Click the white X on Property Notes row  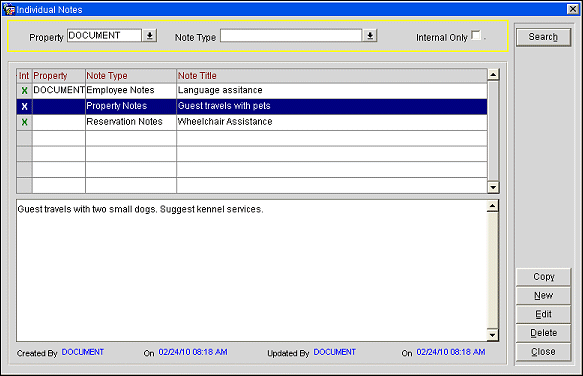[x=25, y=107]
